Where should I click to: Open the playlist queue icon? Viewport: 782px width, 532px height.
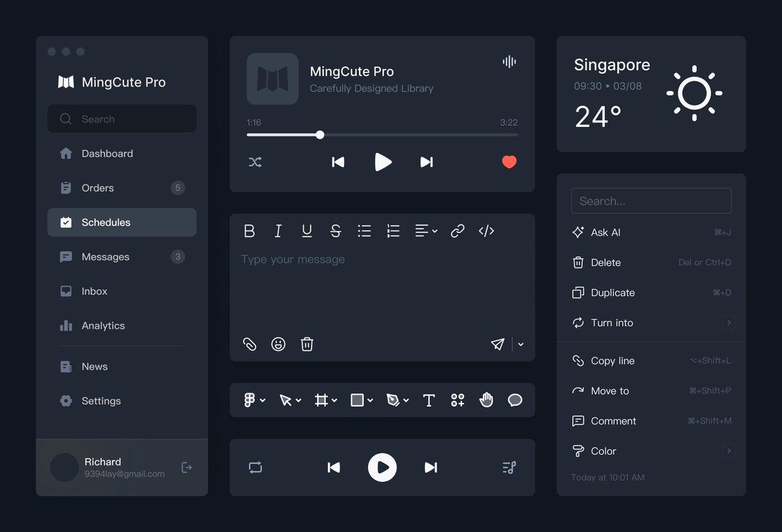510,467
